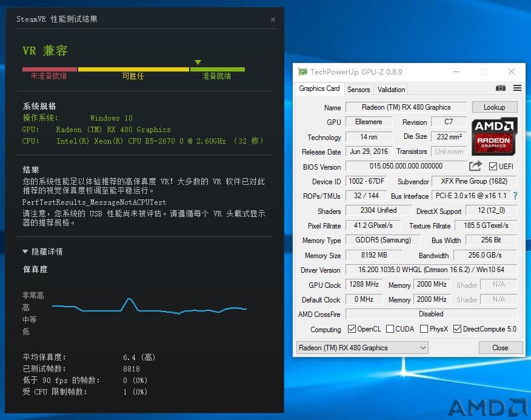Click the Default Clock field 0 MHz
This screenshot has width=531, height=420.
coord(364,299)
